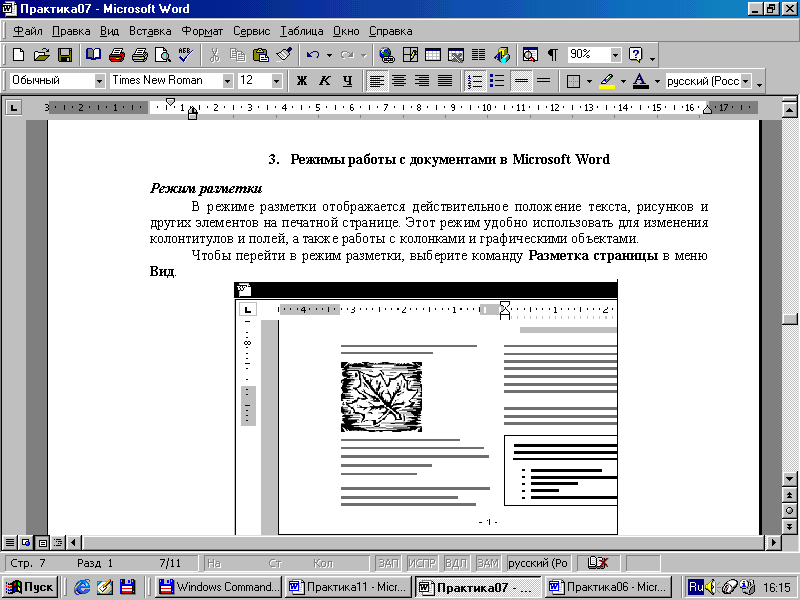Toggle bulleted list
800x600 pixels.
click(497, 81)
